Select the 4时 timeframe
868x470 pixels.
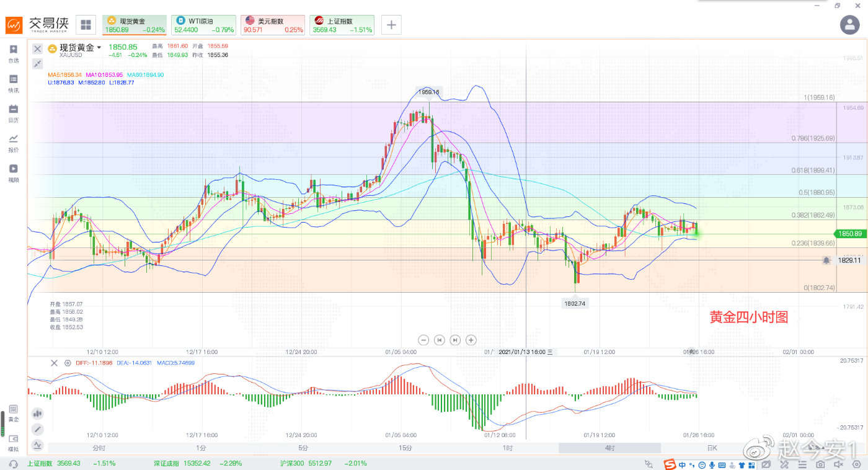tap(610, 448)
